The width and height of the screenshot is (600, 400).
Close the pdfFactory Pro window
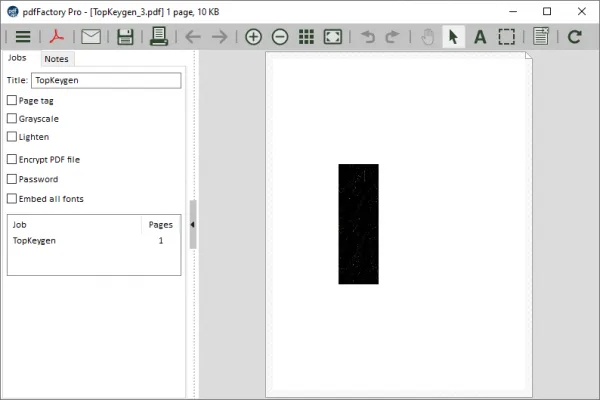pos(582,11)
